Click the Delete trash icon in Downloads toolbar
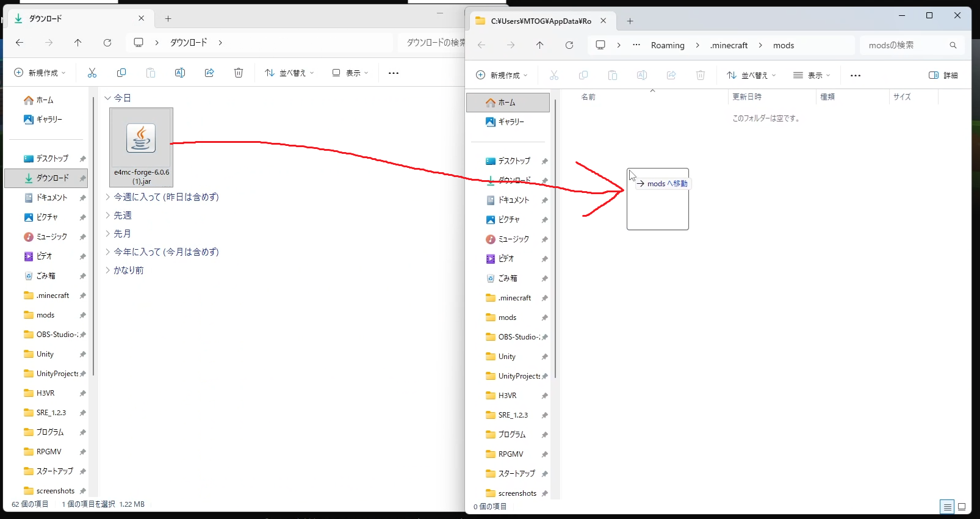 [x=239, y=73]
